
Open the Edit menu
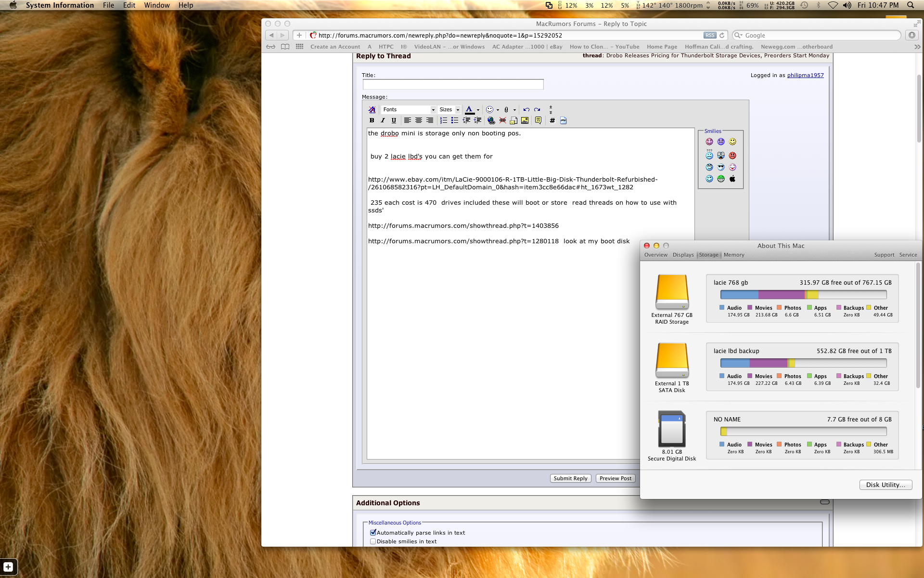[129, 5]
